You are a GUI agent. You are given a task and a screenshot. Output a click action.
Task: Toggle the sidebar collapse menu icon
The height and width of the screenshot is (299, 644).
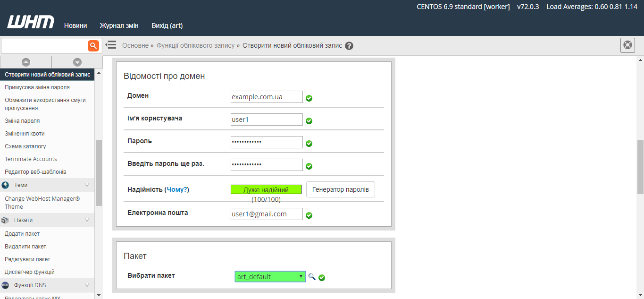[x=111, y=45]
